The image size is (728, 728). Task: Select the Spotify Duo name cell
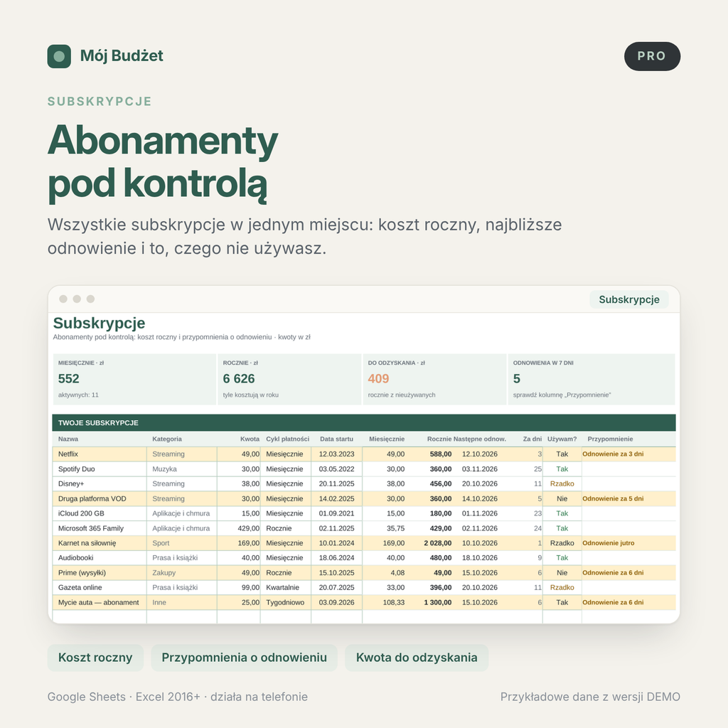100,469
